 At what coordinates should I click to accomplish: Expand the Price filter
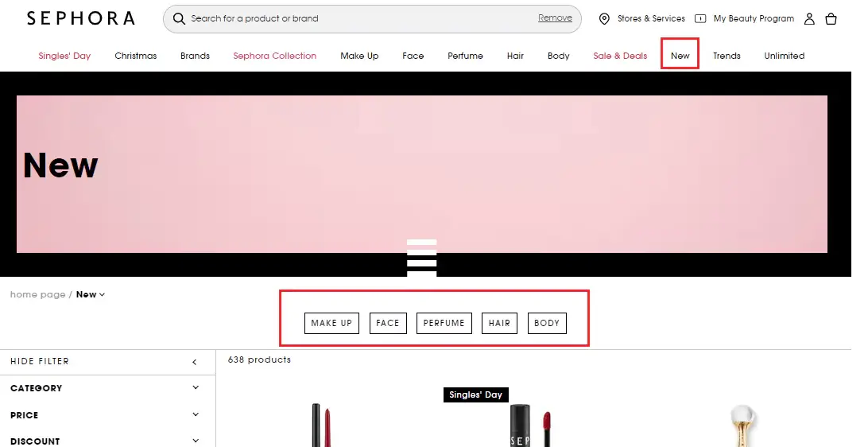click(196, 415)
